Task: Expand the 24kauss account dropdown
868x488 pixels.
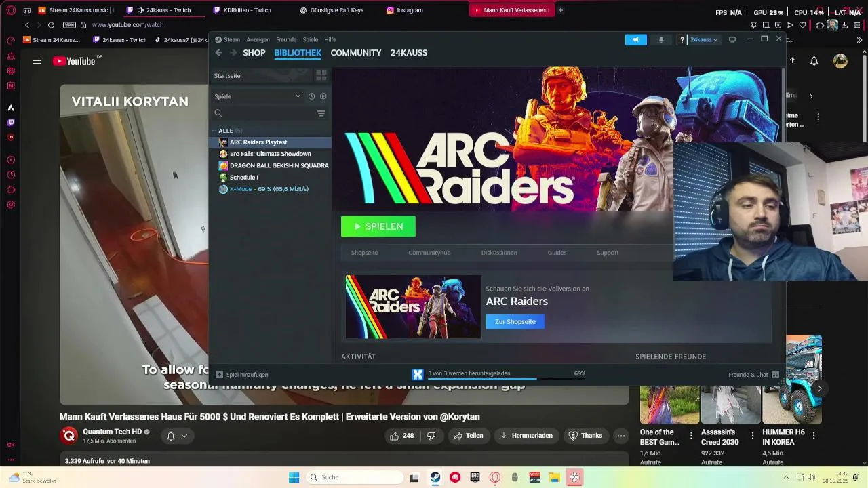Action: (704, 39)
